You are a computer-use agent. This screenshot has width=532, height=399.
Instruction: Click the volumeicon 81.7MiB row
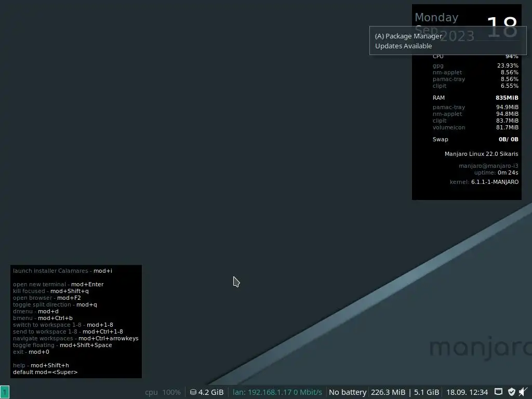point(475,128)
